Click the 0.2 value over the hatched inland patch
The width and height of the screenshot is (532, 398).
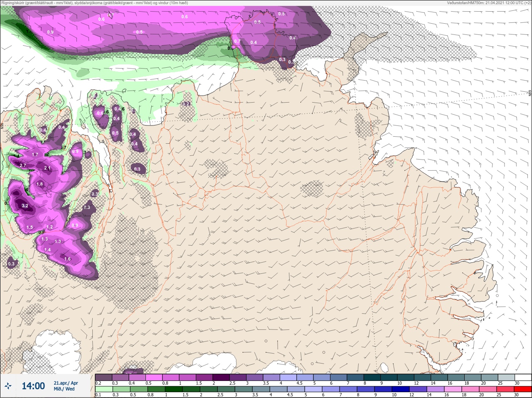tap(186, 104)
